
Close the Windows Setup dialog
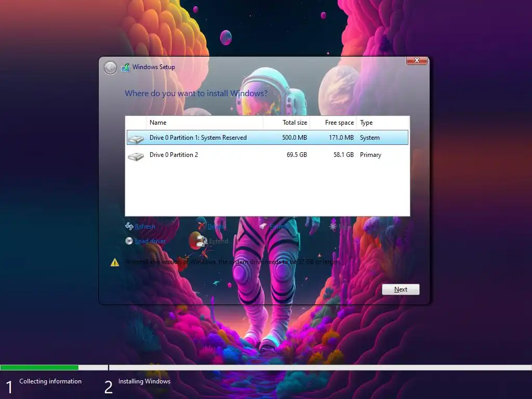(x=417, y=60)
